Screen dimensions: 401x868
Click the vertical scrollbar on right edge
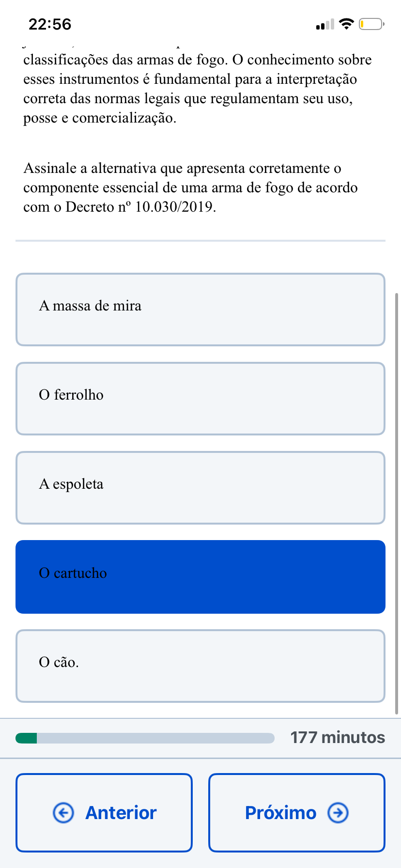[397, 503]
